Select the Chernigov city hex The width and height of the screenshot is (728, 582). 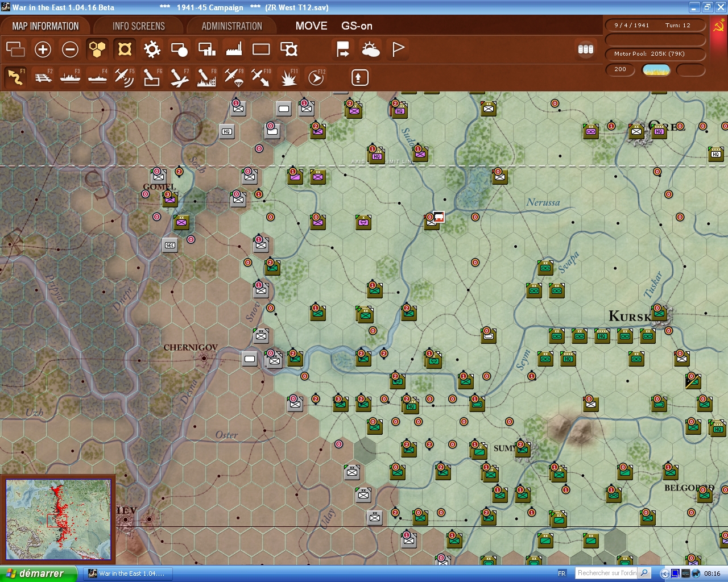204,358
